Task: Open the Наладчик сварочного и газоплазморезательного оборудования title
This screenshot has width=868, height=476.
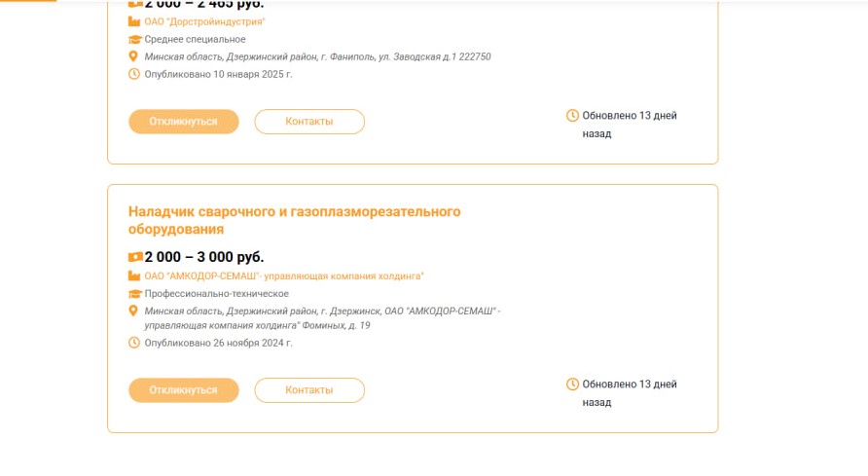Action: [295, 220]
